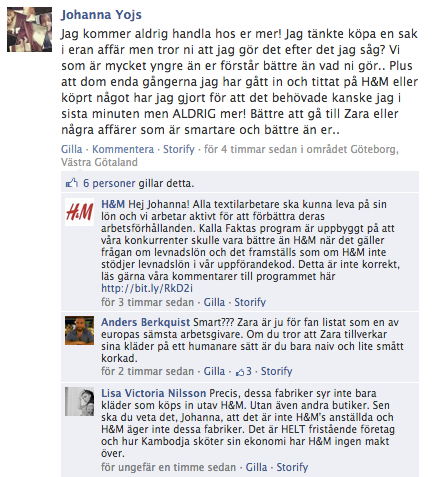Open the H&M page name link

tap(113, 204)
